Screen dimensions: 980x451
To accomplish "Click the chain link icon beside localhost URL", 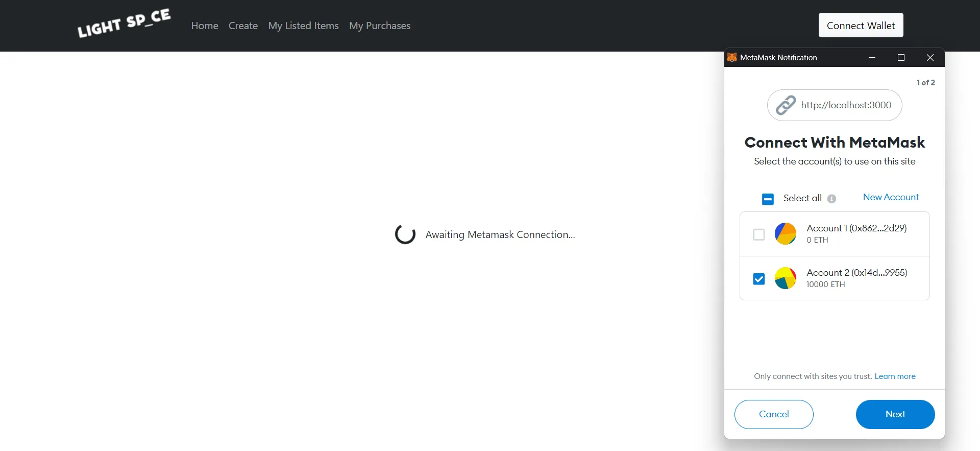I will pos(786,105).
